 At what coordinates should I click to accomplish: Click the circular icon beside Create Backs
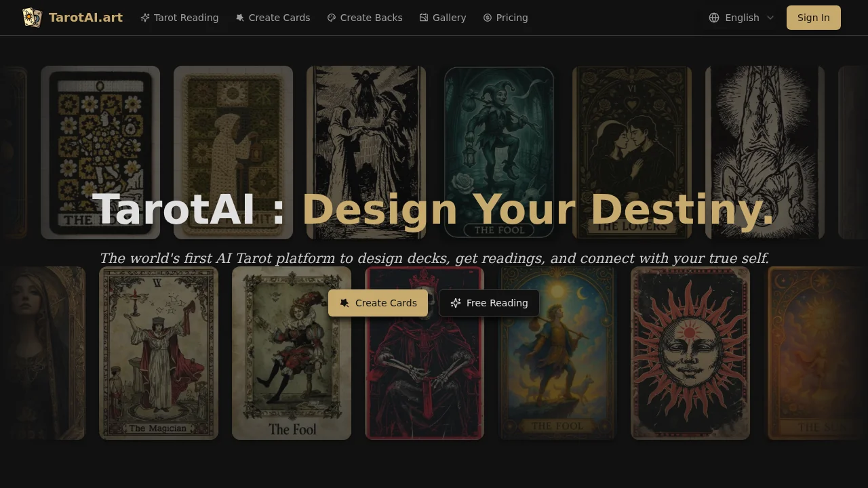click(x=331, y=18)
